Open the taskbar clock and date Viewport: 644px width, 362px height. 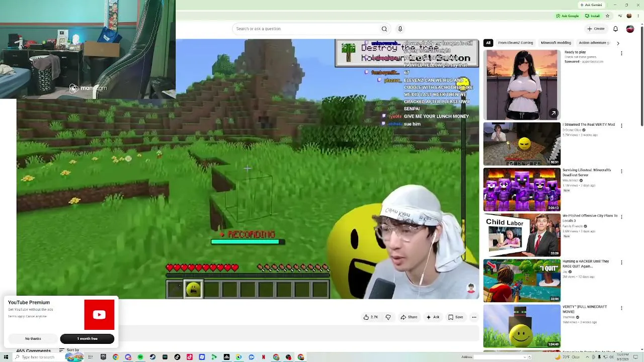622,357
